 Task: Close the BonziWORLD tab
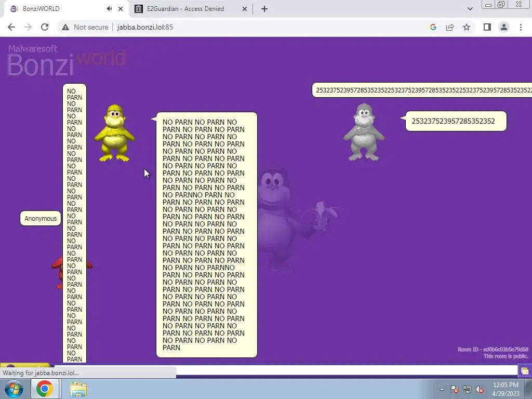coord(121,9)
